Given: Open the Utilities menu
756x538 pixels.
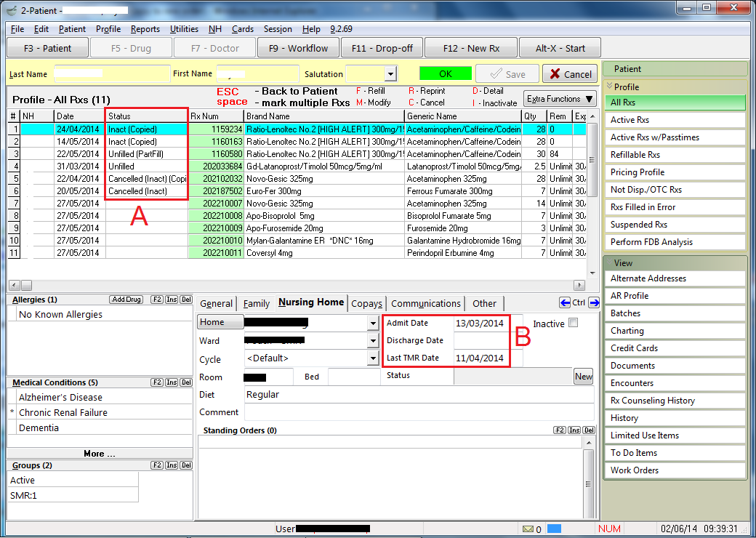Looking at the screenshot, I should point(184,29).
